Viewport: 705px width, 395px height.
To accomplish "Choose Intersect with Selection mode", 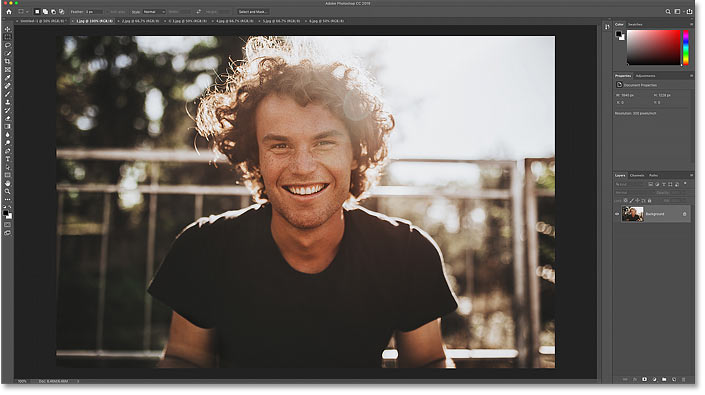I will pos(62,12).
